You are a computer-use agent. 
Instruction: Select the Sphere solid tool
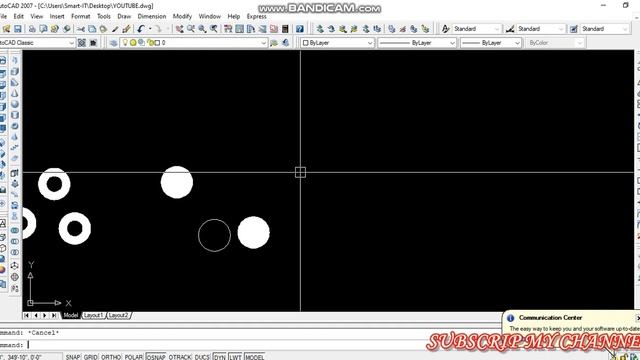point(15,104)
